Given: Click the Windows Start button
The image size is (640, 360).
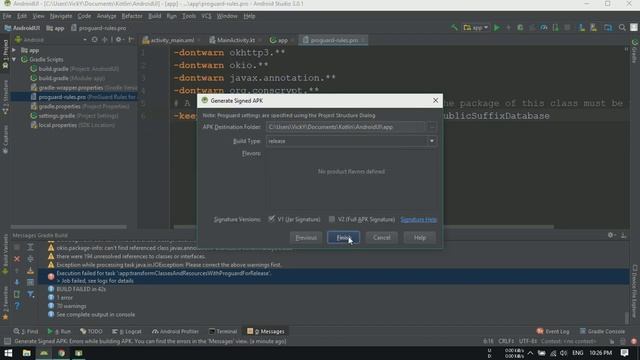Looking at the screenshot, I should coord(8,353).
